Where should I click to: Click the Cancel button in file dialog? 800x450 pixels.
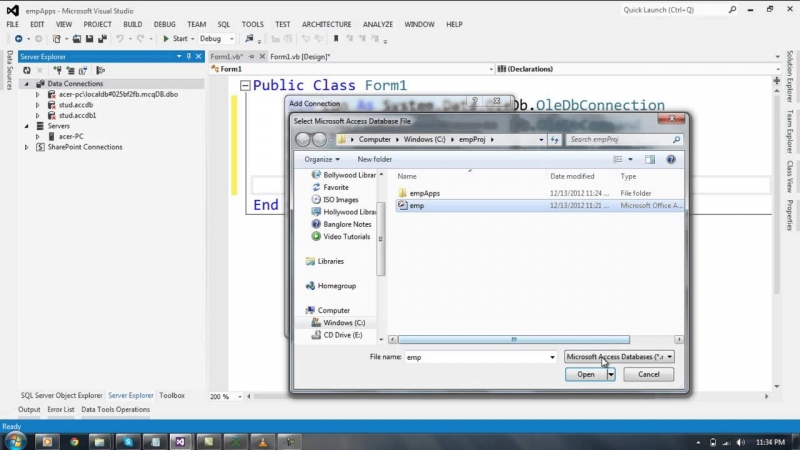pos(648,374)
